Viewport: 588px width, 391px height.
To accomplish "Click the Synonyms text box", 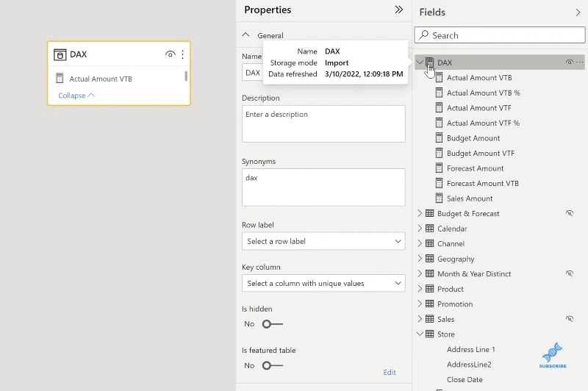I will [323, 187].
